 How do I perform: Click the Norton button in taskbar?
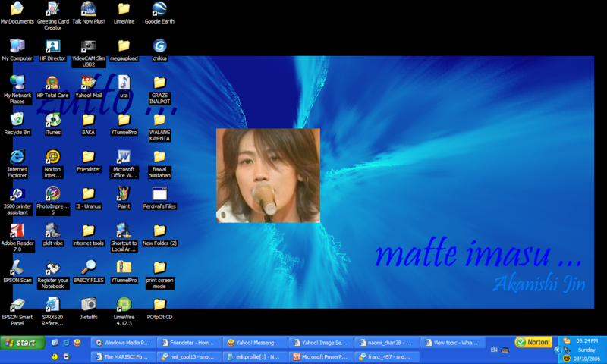click(533, 342)
